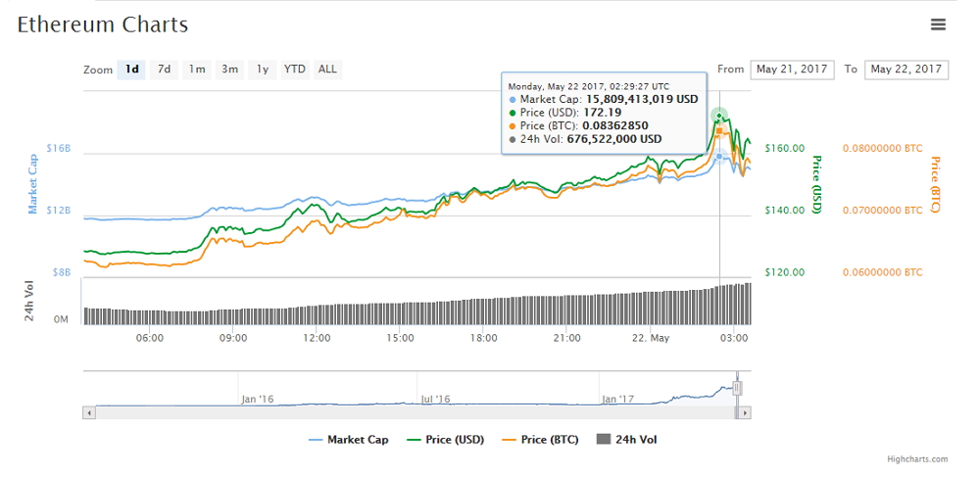Click navigator scroll right arrow
Screen dimensions: 980x477
[x=745, y=412]
